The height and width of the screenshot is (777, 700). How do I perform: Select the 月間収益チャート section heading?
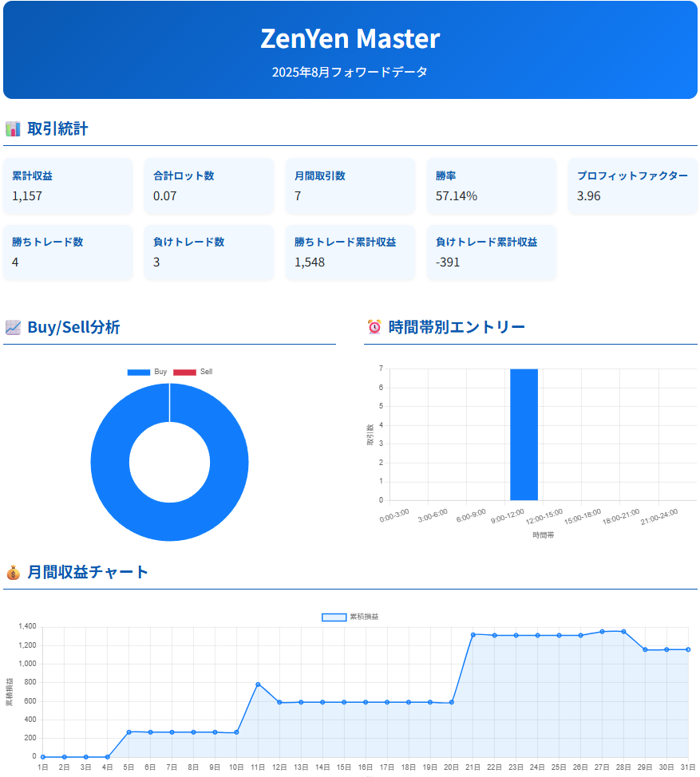(88, 572)
